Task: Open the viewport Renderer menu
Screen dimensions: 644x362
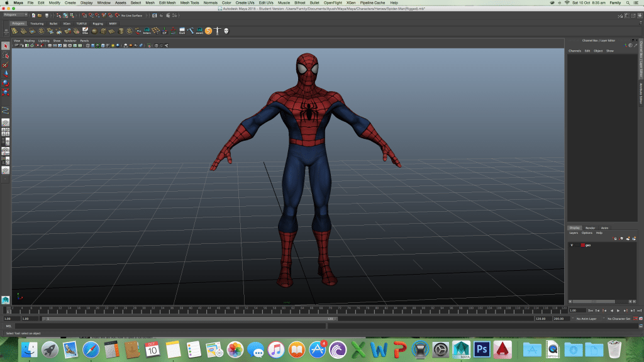Action: tap(70, 41)
